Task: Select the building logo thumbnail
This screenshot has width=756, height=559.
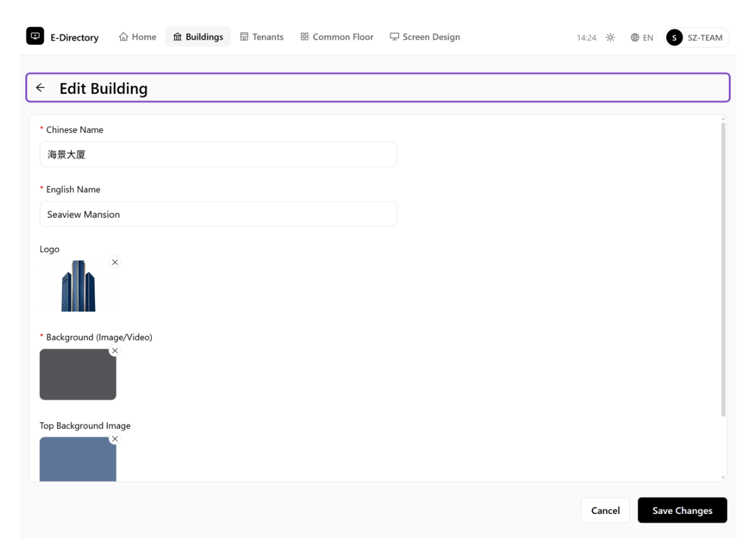Action: pyautogui.click(x=78, y=286)
